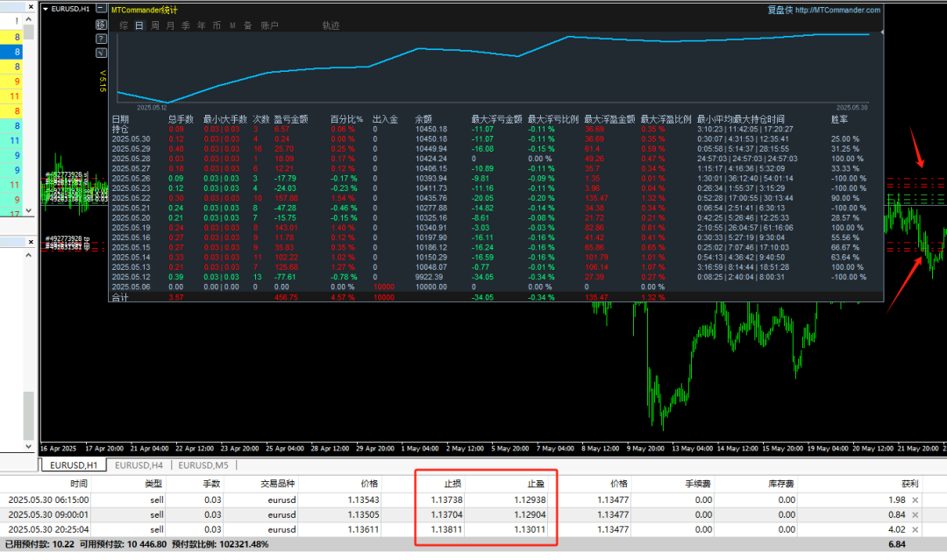Click the 胜率 win rate column header
The image size is (947, 560).
pyautogui.click(x=839, y=119)
